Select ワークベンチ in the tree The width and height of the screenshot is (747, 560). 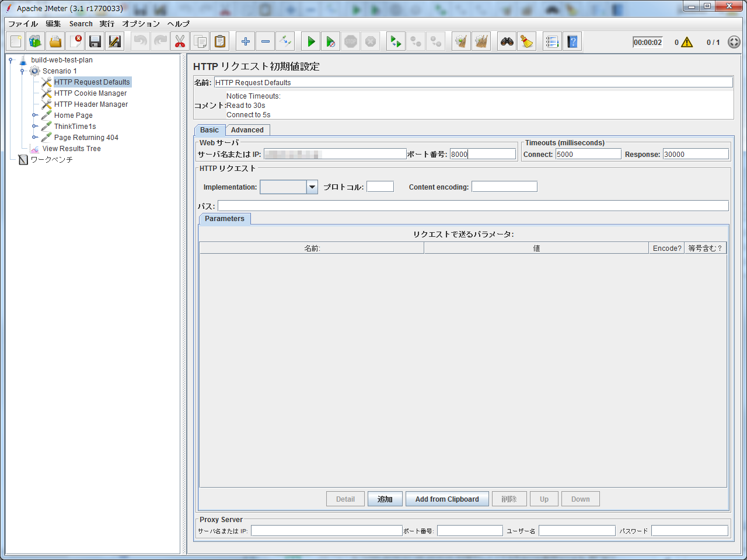coord(51,160)
